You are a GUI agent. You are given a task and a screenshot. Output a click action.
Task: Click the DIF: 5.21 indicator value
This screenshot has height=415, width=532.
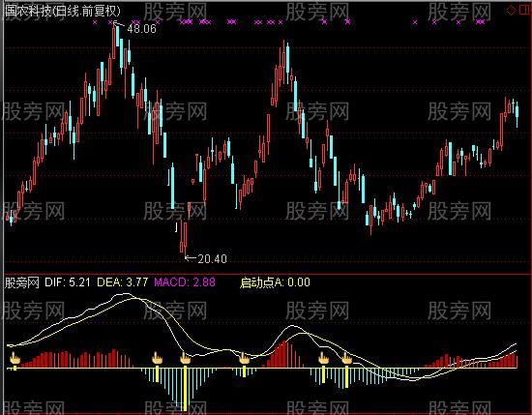click(68, 282)
